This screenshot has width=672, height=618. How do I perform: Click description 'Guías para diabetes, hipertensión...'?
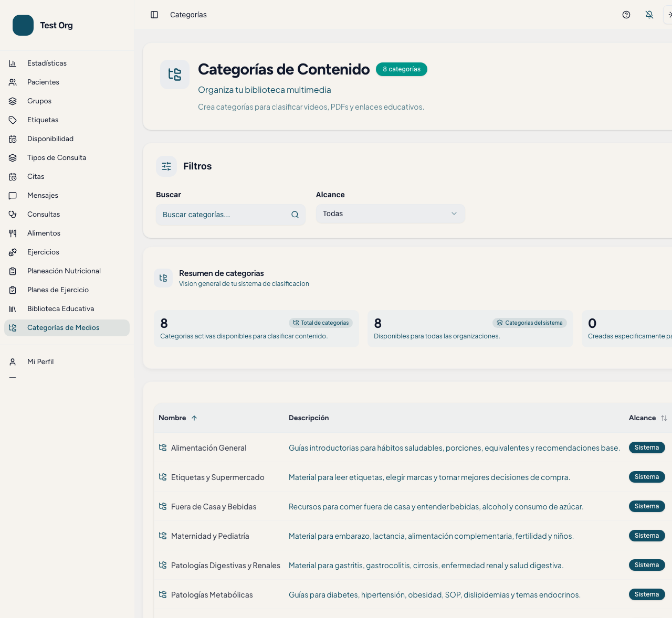pos(435,595)
